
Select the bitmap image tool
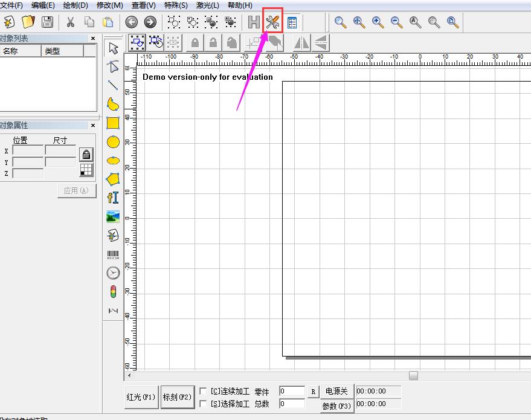click(x=113, y=216)
